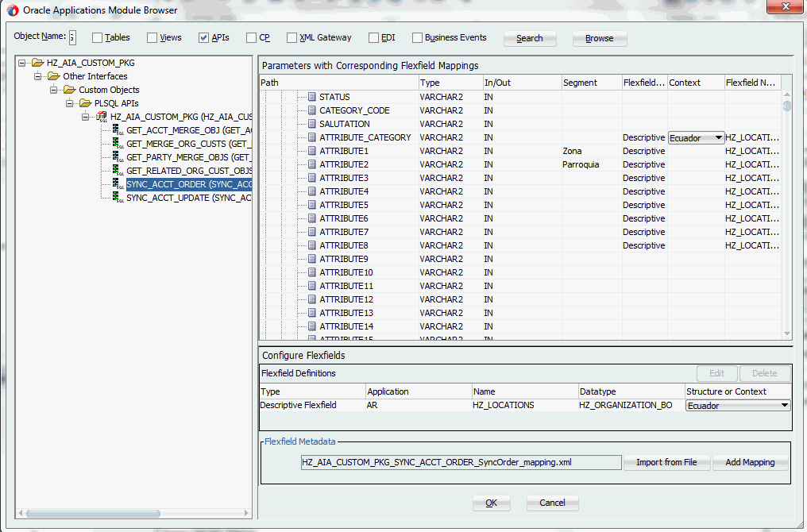
Task: Click the HZ_AIA_CUSTOM_PKG root folder icon
Action: pyautogui.click(x=37, y=63)
